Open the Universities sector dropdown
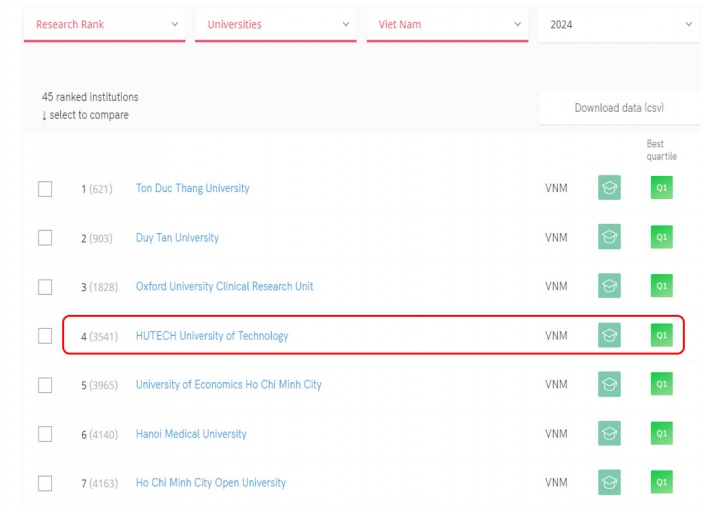713x512 pixels. click(x=276, y=25)
